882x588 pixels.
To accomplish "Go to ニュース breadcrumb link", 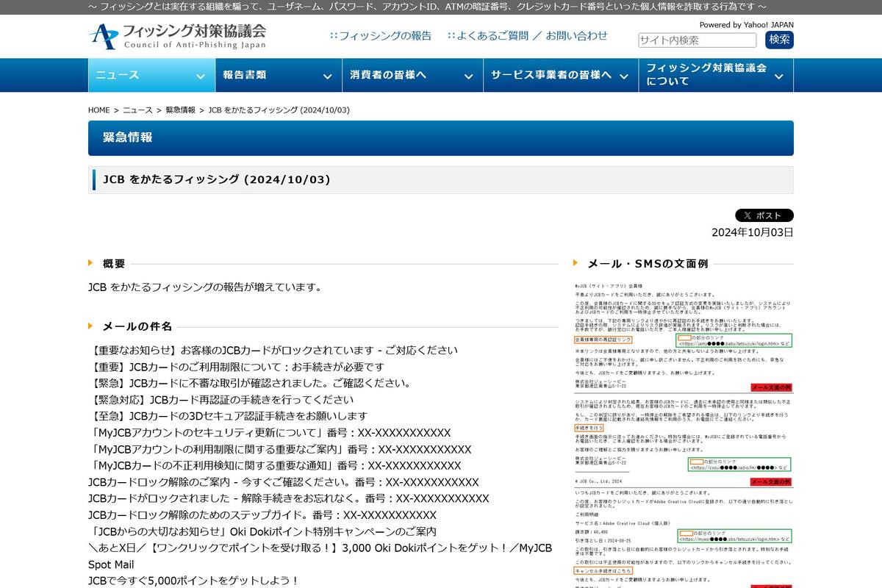I will coord(137,110).
